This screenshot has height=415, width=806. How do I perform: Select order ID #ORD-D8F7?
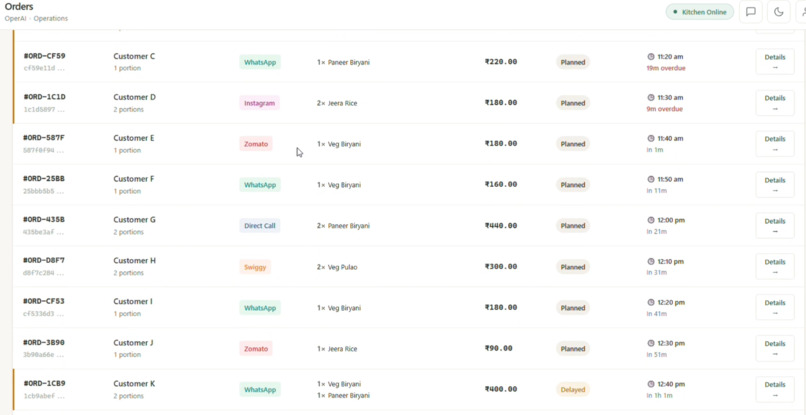pyautogui.click(x=44, y=260)
